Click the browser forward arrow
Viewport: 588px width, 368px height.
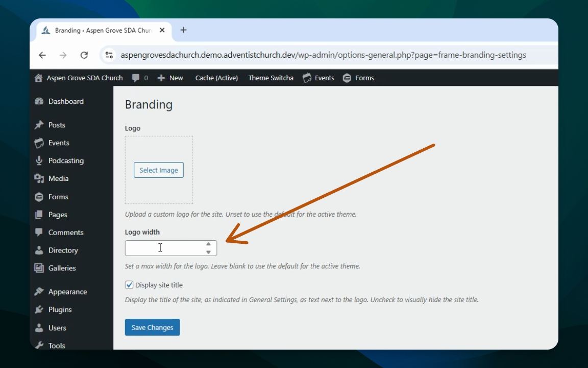(x=63, y=55)
